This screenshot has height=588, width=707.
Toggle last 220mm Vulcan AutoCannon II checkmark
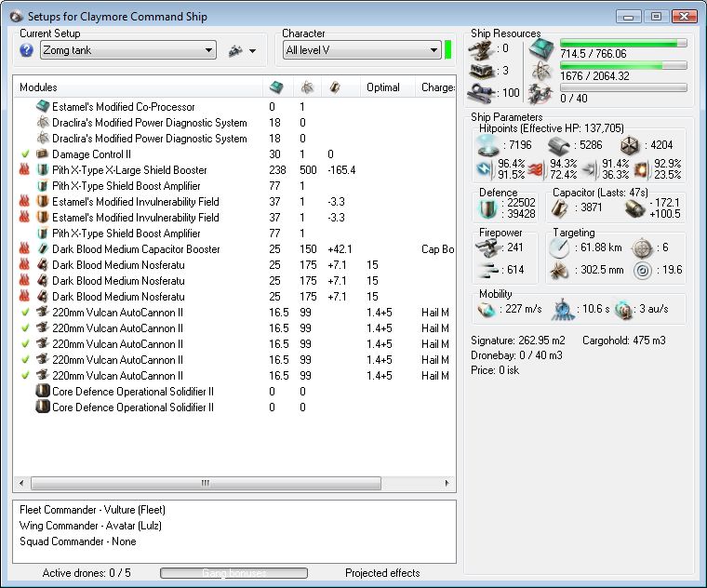coord(25,375)
